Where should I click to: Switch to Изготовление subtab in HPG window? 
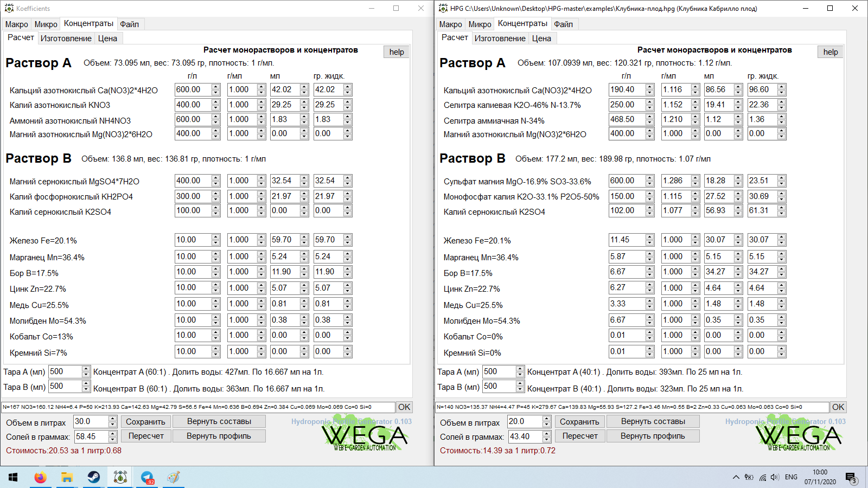click(x=500, y=38)
